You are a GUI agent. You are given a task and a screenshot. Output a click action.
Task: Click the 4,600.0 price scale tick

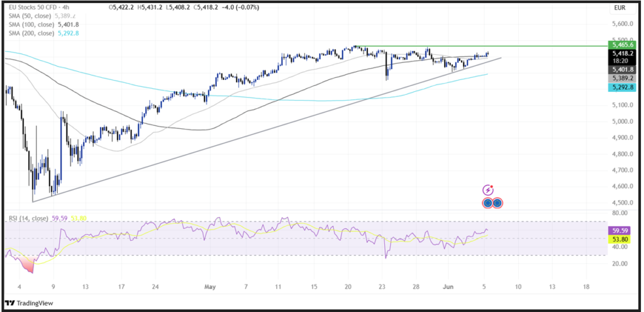pos(623,186)
